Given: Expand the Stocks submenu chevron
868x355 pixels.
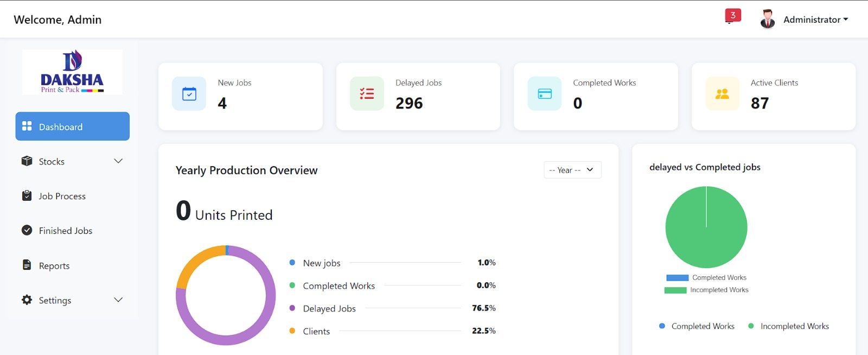Looking at the screenshot, I should 118,161.
